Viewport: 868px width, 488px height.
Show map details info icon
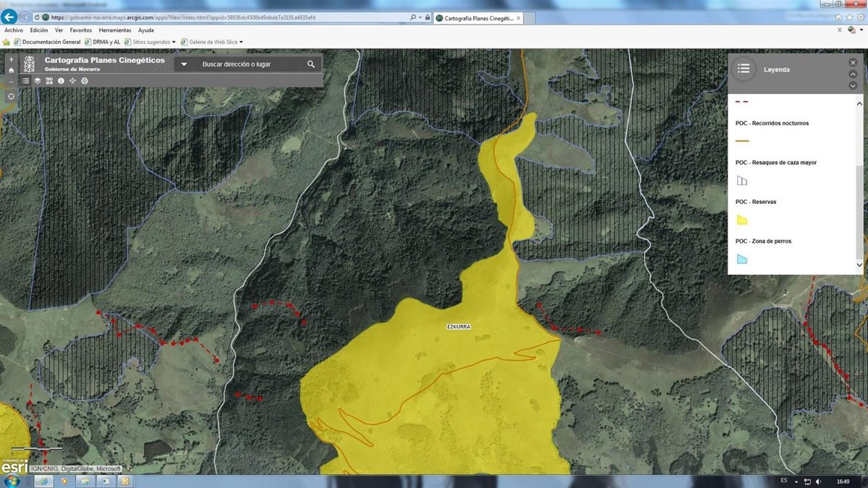[x=61, y=81]
